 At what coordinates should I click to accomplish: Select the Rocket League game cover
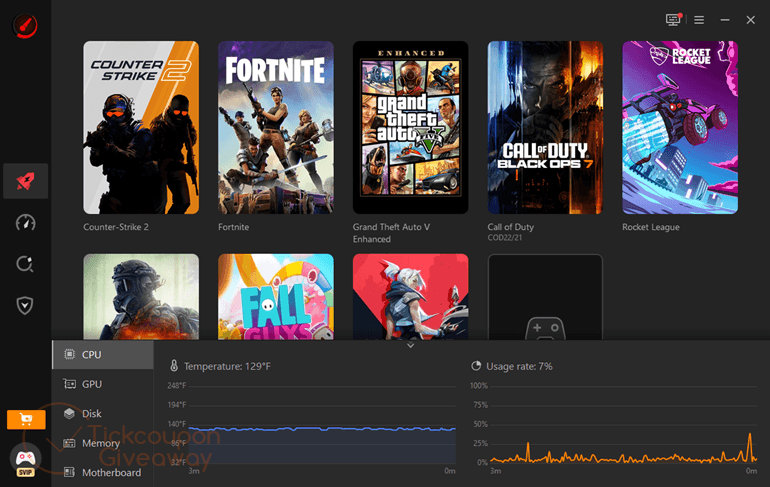click(x=680, y=128)
